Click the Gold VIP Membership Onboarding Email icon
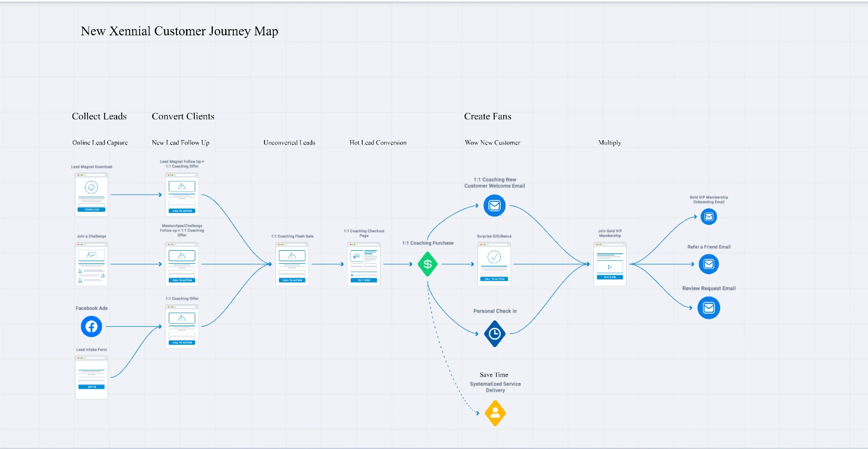This screenshot has height=449, width=868. tap(709, 216)
